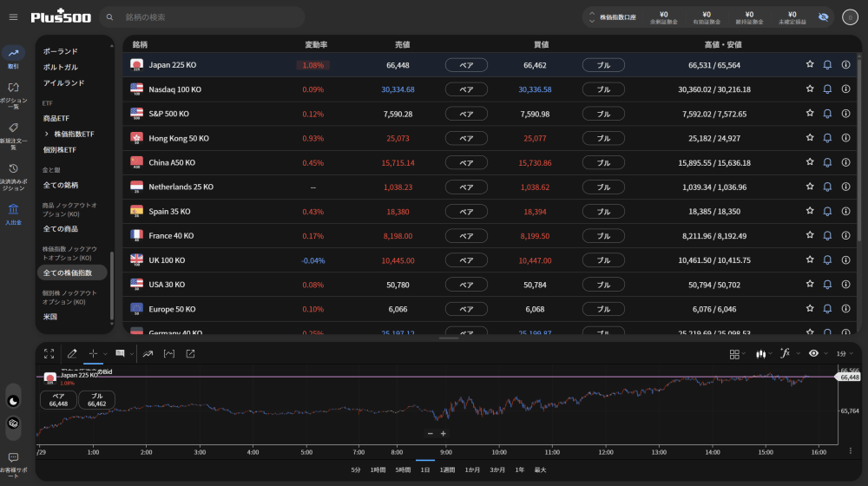
Task: Open the crosshair tool dropdown arrow
Action: point(105,354)
